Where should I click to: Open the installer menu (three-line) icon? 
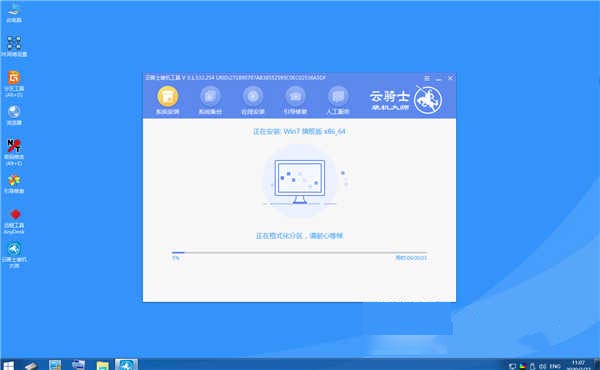[427, 78]
